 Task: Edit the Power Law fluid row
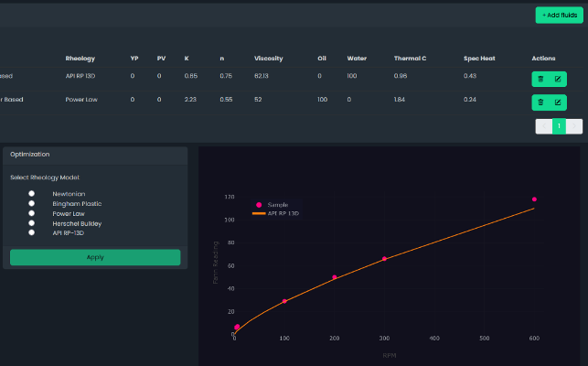click(558, 102)
